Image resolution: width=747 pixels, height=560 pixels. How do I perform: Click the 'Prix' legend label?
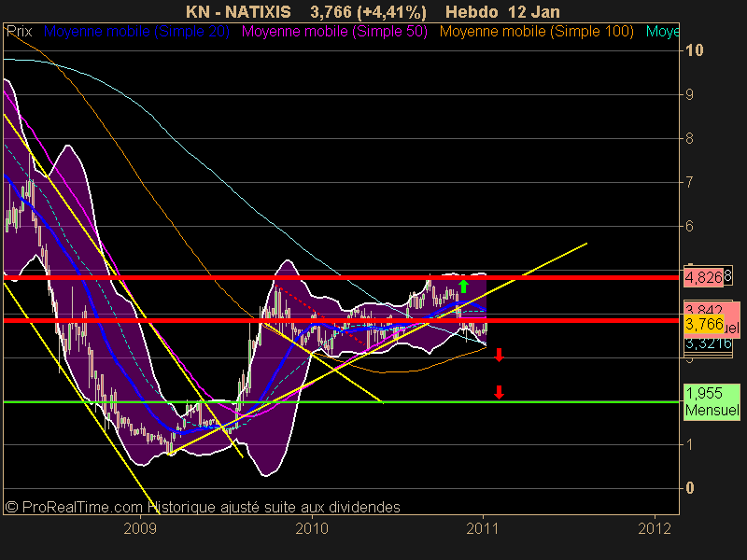[19, 32]
